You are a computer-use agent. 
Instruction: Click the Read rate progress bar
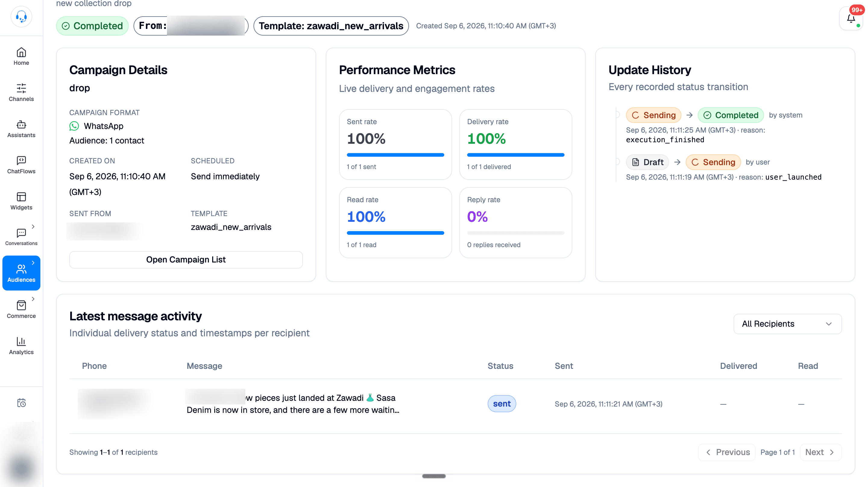[395, 233]
